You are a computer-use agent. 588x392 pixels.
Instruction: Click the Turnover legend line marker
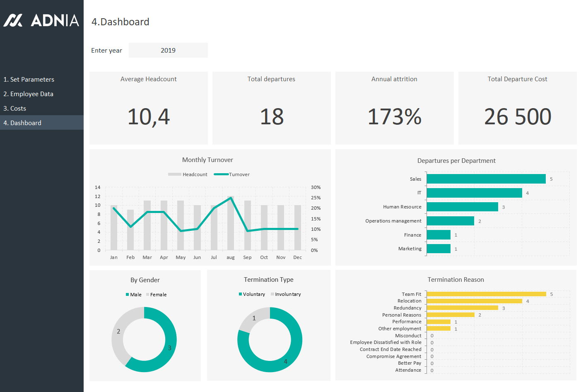[221, 174]
